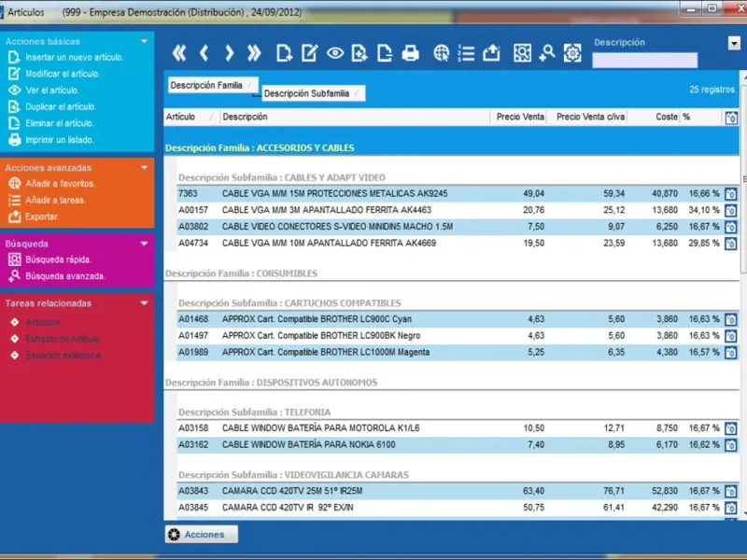Image resolution: width=747 pixels, height=560 pixels.
Task: Sort by the Artículo column header
Action: [x=191, y=118]
